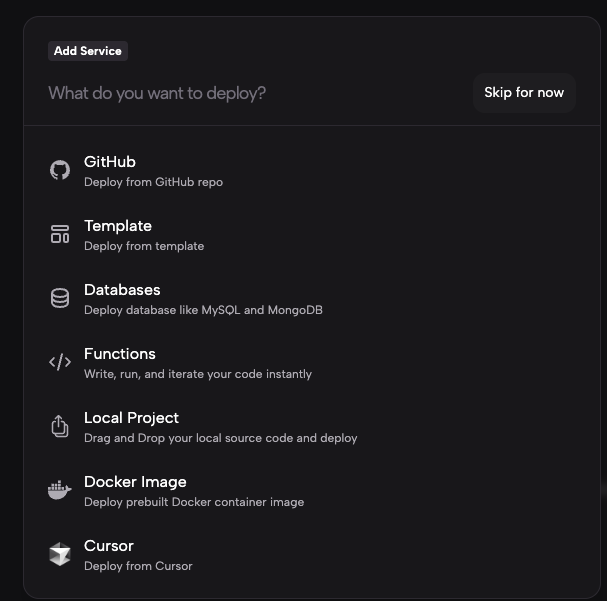Click 'Deploy prebuilt Docker container image' description
The image size is (607, 601).
[194, 502]
